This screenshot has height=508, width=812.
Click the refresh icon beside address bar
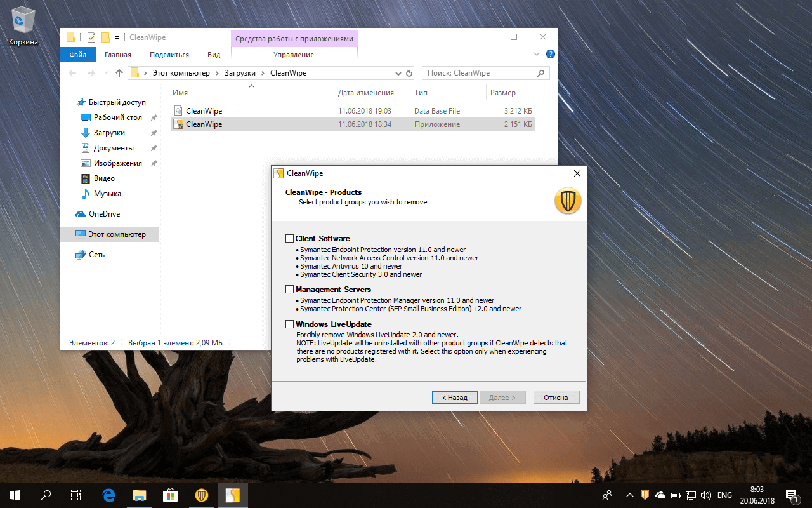(409, 73)
